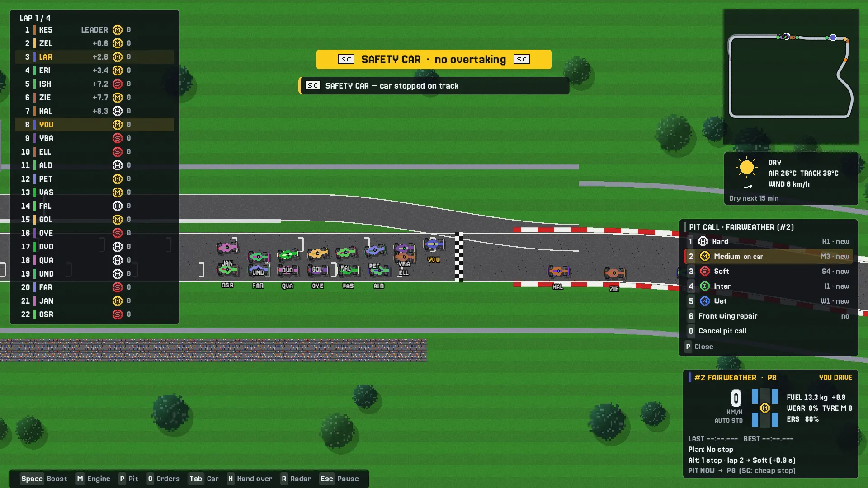Select ZEL row in standings

click(94, 43)
